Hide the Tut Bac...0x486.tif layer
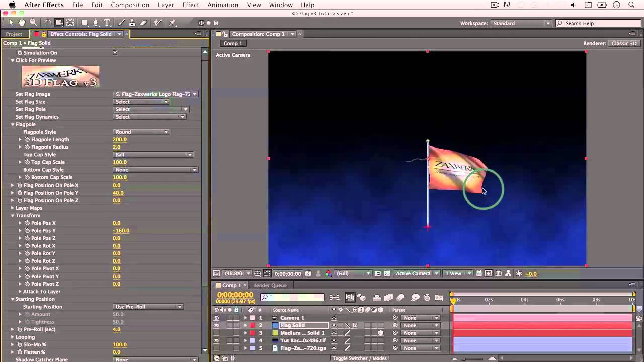Image resolution: width=644 pixels, height=362 pixels. pos(216,340)
